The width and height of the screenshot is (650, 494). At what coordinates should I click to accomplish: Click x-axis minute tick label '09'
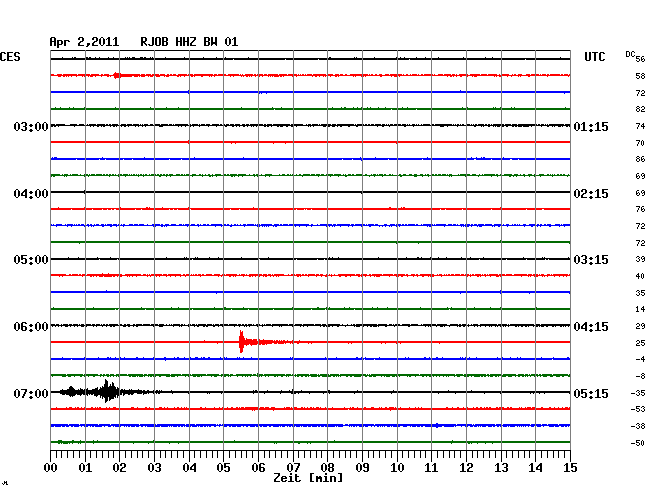point(362,467)
